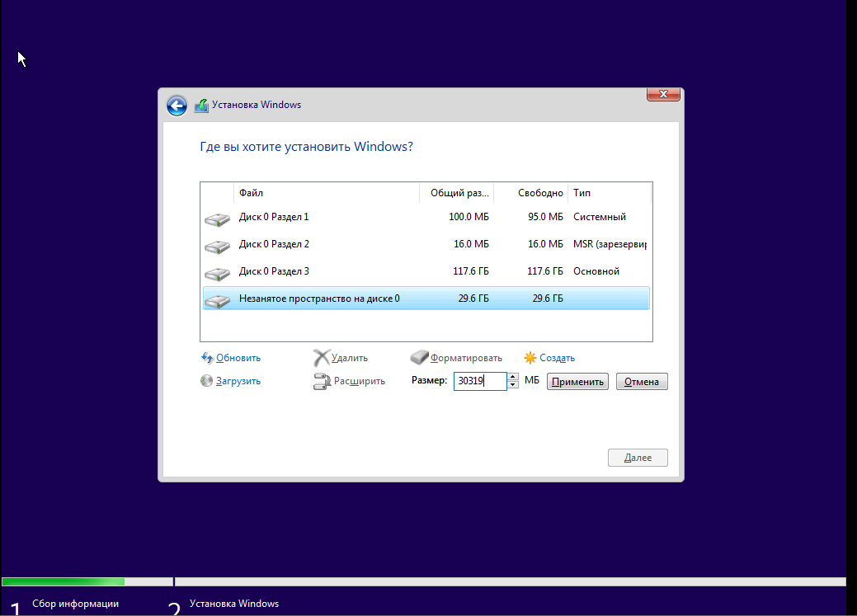
Task: Click the Загрузить disc icon
Action: click(206, 380)
